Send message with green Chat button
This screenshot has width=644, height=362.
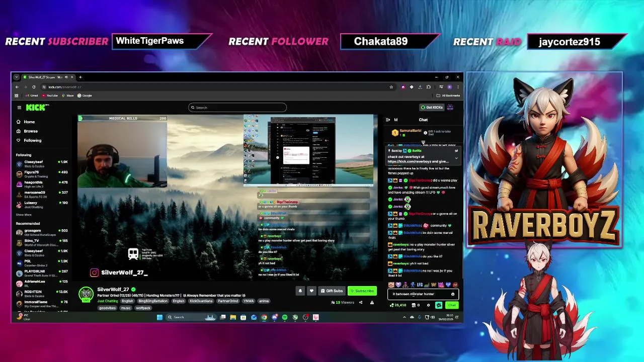click(451, 305)
